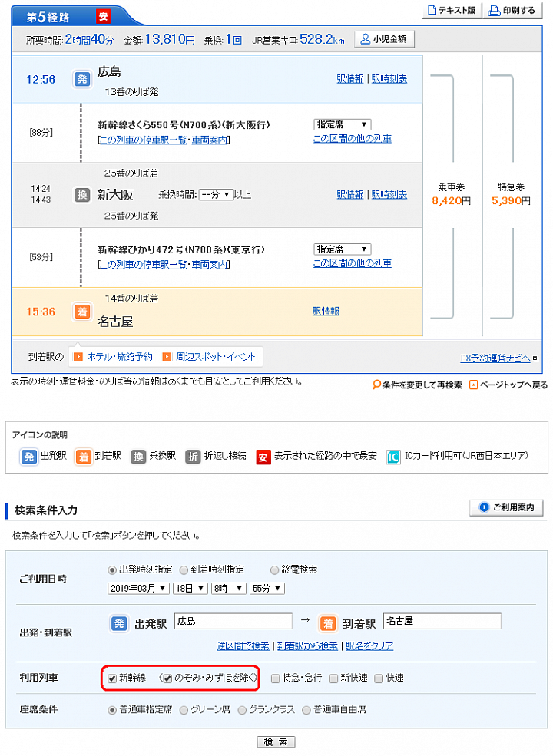Select 到着時刻指定 radio button
553x756 pixels.
point(184,570)
